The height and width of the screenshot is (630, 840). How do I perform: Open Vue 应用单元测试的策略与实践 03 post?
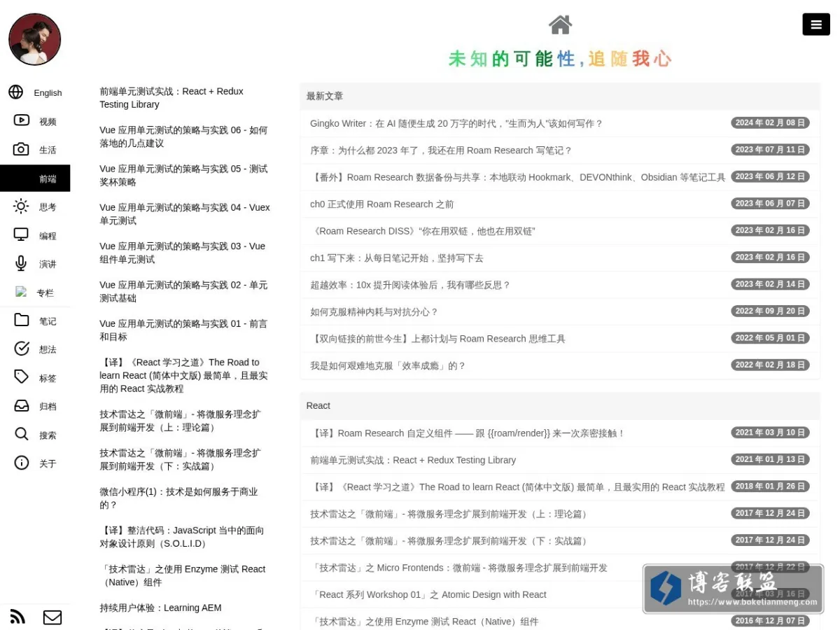coord(183,253)
